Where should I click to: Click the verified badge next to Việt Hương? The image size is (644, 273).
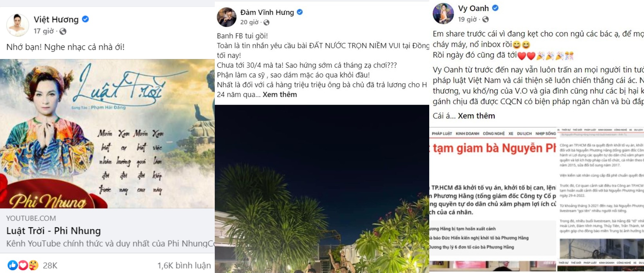pos(85,19)
